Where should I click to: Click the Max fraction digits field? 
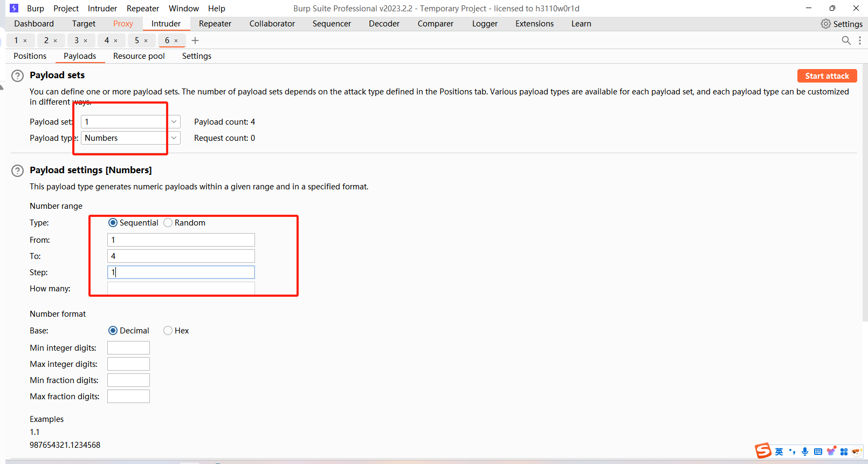pos(128,397)
